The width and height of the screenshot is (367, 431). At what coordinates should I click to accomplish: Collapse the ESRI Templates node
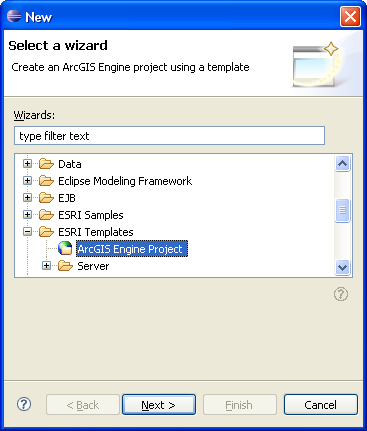point(28,232)
